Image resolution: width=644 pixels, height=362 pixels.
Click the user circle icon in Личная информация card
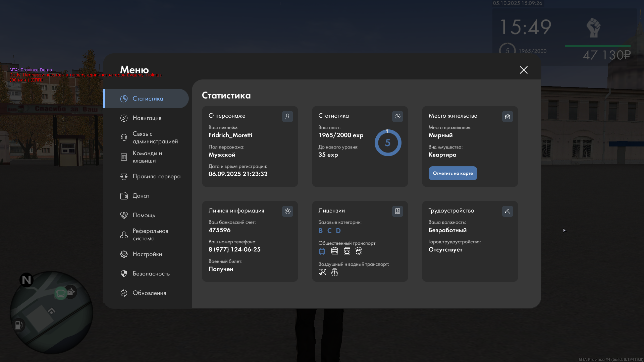287,212
